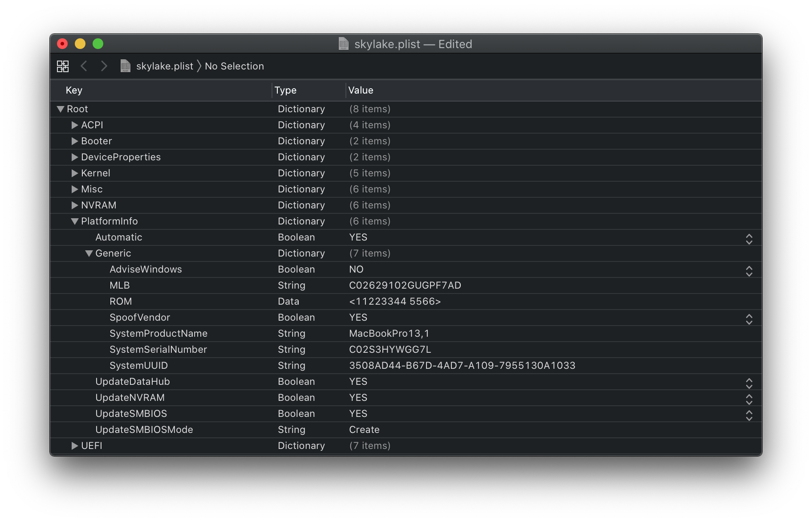Select the SystemSerialNumber value field
Screen dimensions: 812x522
click(390, 350)
